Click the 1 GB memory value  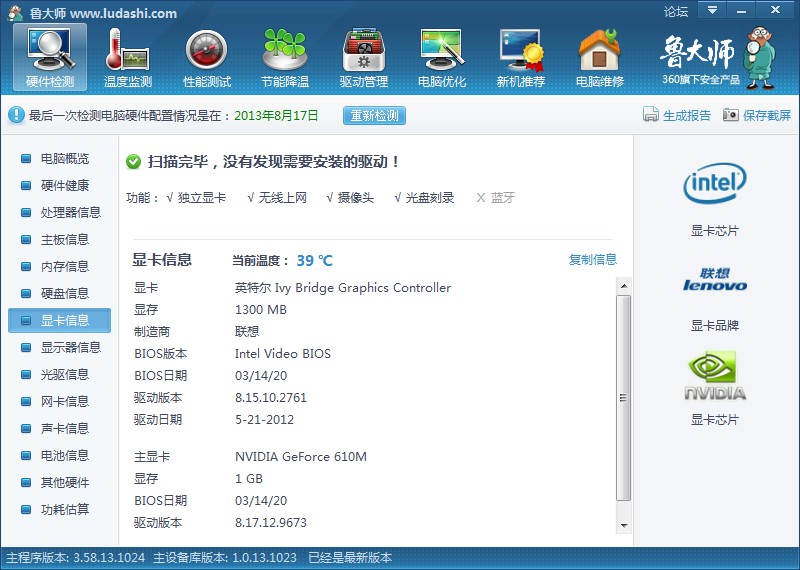point(249,479)
